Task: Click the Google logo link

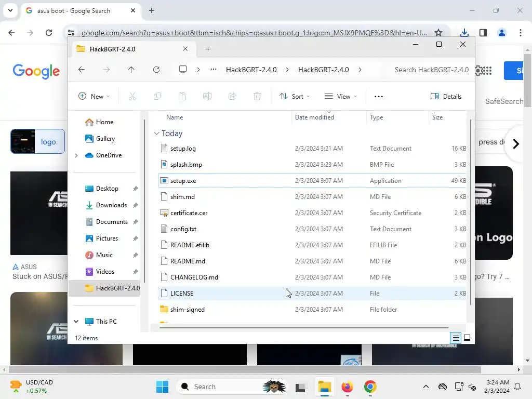Action: [x=36, y=71]
